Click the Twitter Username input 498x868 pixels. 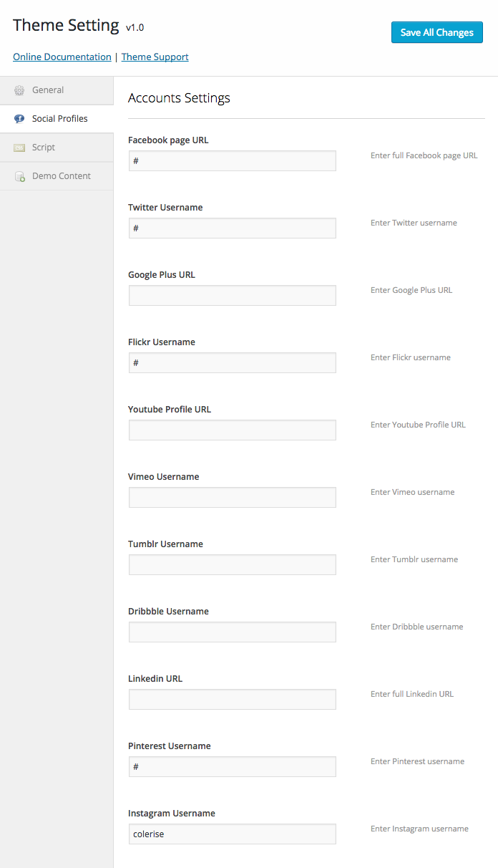232,228
